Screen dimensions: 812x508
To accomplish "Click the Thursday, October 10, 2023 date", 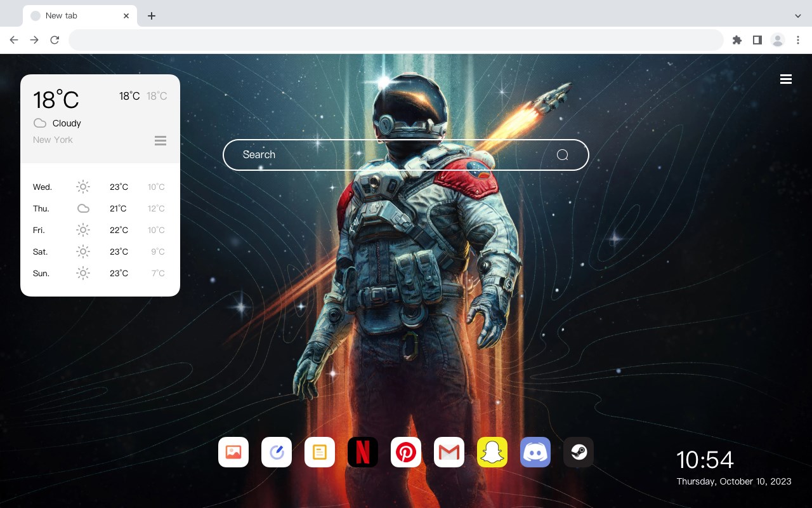I will [734, 481].
